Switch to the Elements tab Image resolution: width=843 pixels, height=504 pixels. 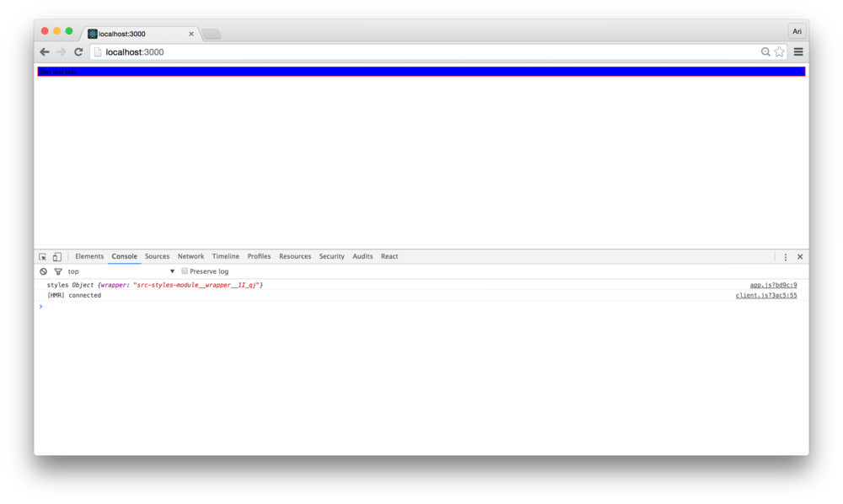(x=89, y=256)
